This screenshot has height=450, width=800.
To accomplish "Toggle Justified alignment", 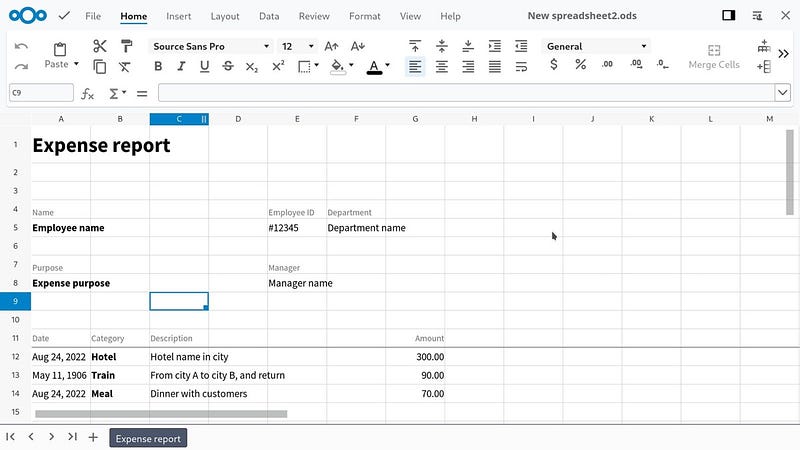I will click(x=494, y=66).
